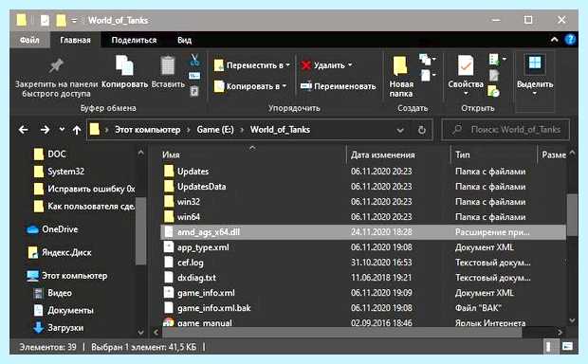The width and height of the screenshot is (588, 364).
Task: Switch to large icons view in status bar
Action: point(567,346)
